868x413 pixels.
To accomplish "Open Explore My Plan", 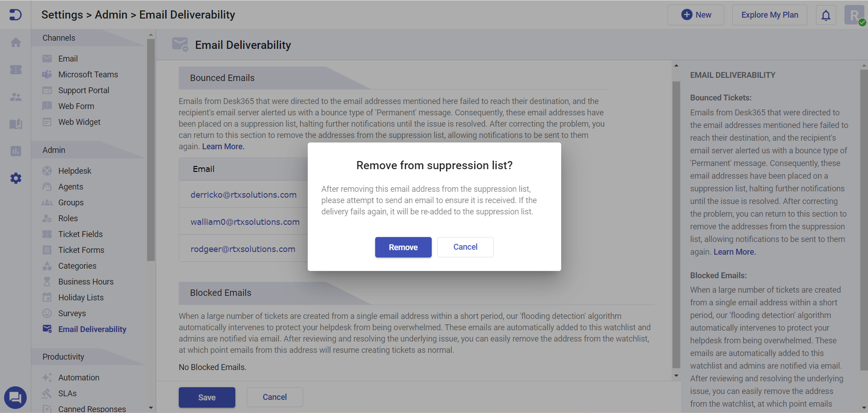I will tap(769, 15).
